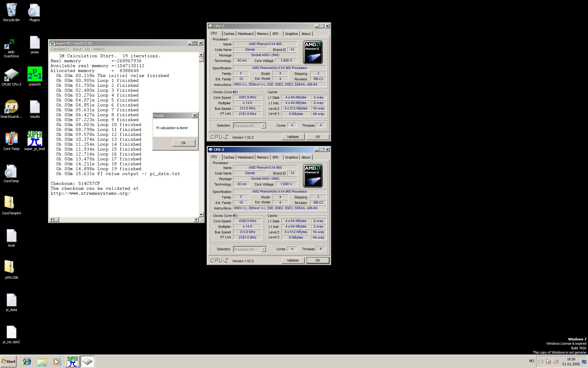Click Super PI vertical scrollbar down arrow
Viewport: 588px width, 368px height.
click(x=201, y=215)
